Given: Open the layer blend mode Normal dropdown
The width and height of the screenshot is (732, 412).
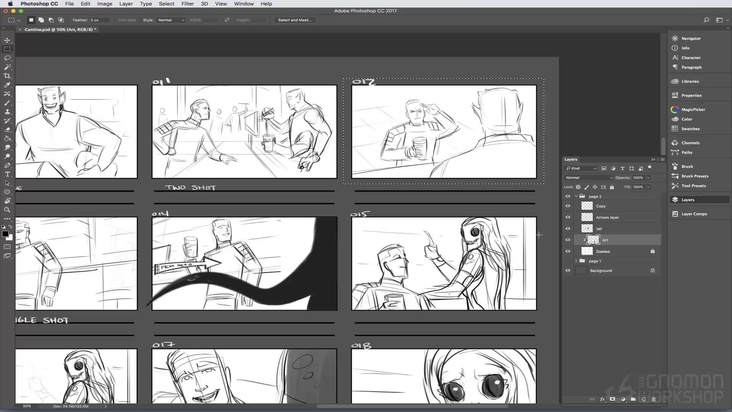Looking at the screenshot, I should [588, 178].
